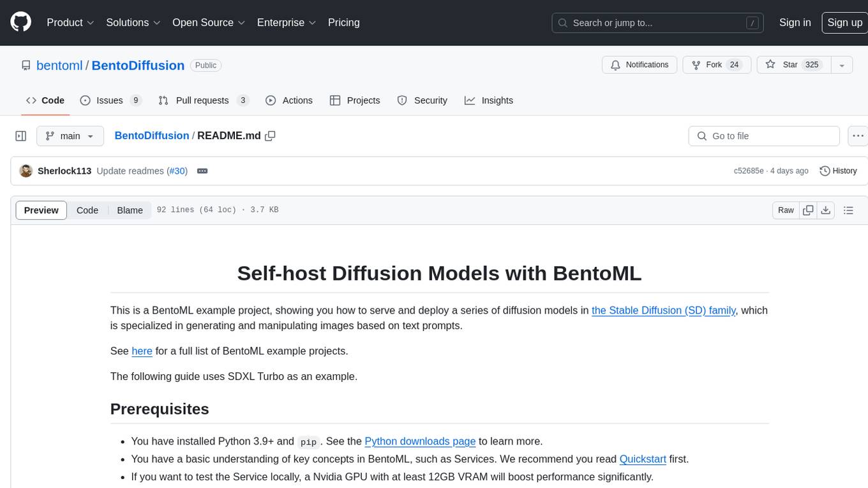Click the Public visibility label
The height and width of the screenshot is (488, 868).
point(206,65)
